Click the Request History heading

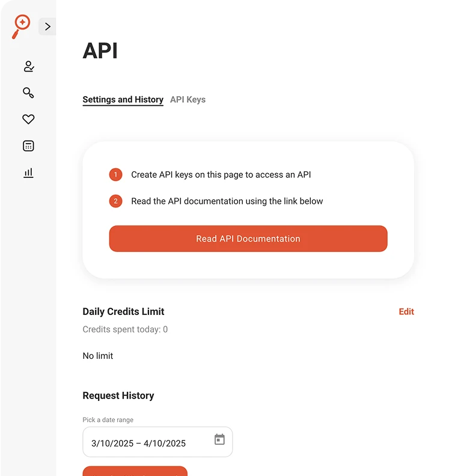(118, 395)
